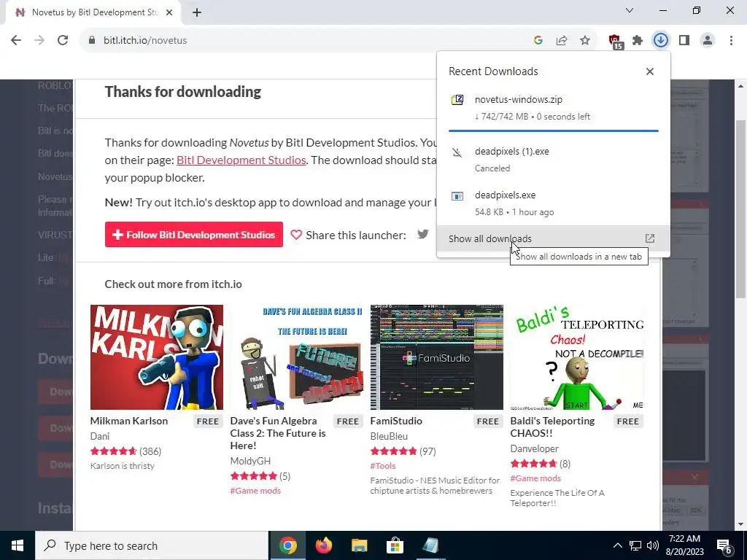Open the extensions puzzle icon
The width and height of the screenshot is (747, 560).
click(x=638, y=41)
